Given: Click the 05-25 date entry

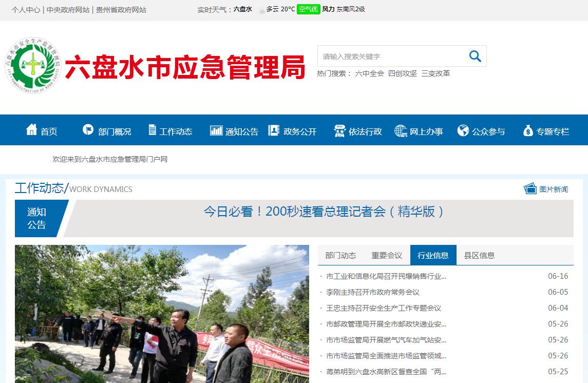Looking at the screenshot, I should click(558, 372).
